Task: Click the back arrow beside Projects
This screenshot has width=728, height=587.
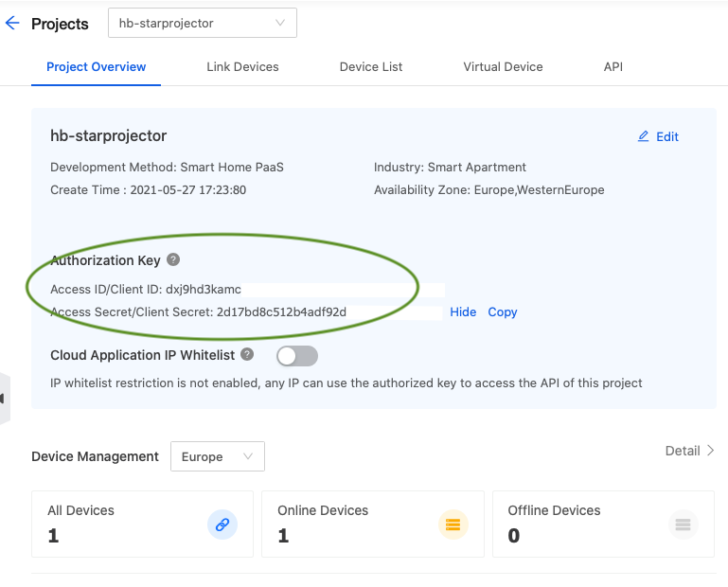Action: click(12, 24)
